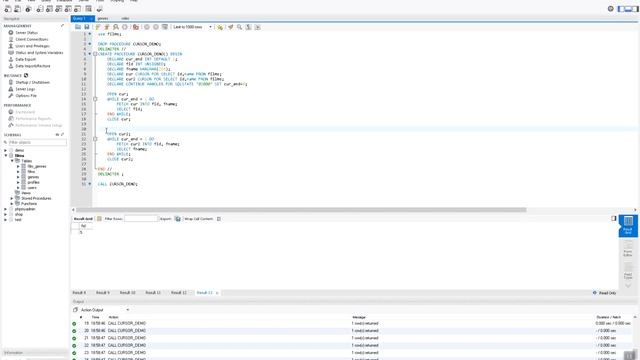Collapse the CREATE PROCEDURE code fold marker
The image size is (640, 360).
(95, 54)
